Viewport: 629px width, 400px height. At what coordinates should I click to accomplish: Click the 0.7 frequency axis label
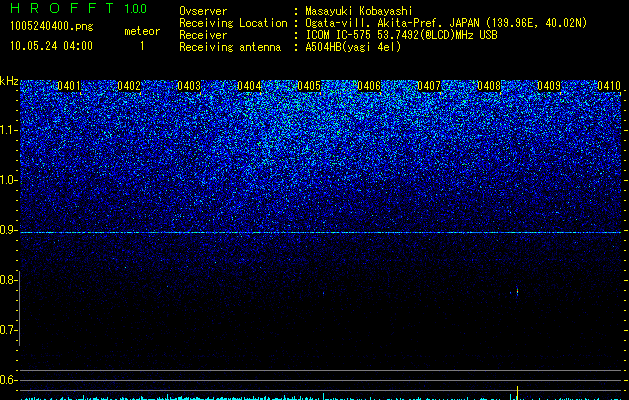point(8,330)
